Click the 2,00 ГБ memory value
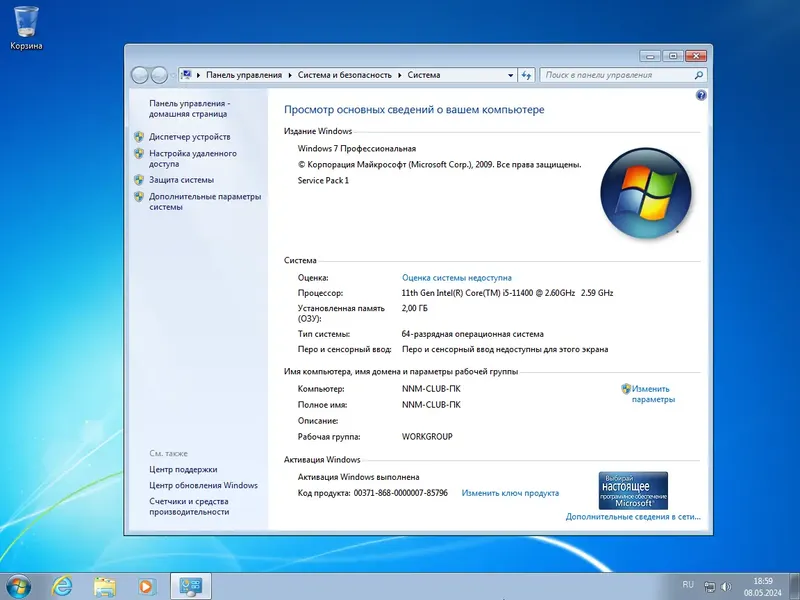 coord(415,308)
